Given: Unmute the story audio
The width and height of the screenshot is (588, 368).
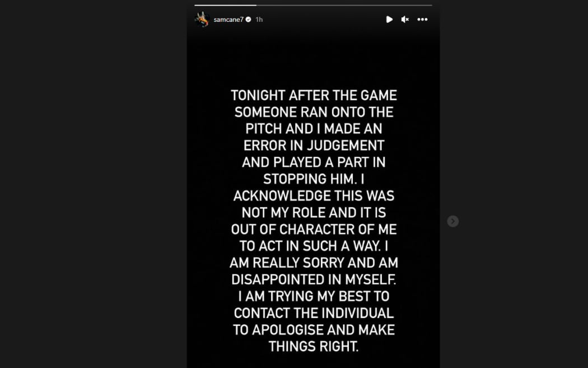Looking at the screenshot, I should pyautogui.click(x=405, y=20).
